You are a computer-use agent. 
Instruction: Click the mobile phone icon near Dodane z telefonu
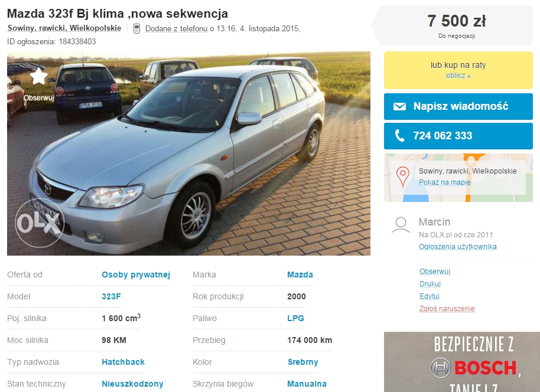(136, 28)
